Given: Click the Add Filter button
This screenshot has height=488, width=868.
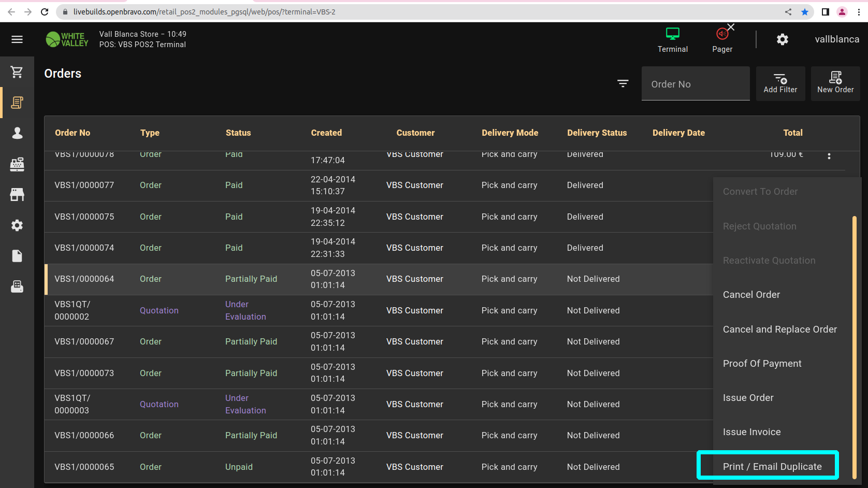Looking at the screenshot, I should (780, 83).
